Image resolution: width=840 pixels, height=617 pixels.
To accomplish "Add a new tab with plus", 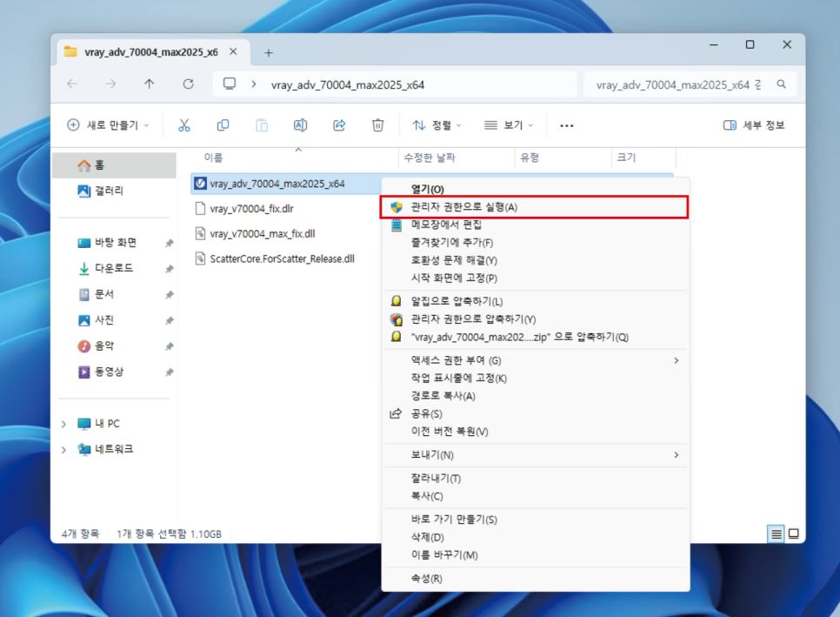I will pos(269,52).
